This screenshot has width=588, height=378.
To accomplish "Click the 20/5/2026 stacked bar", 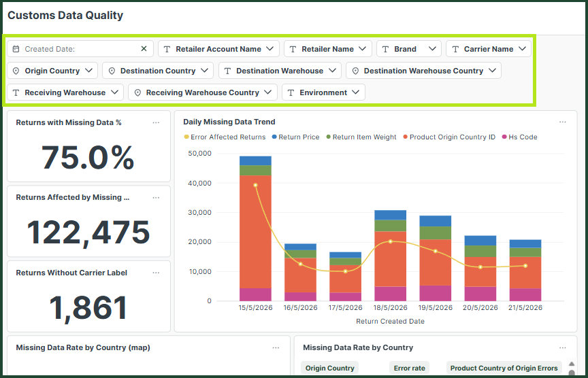I will [x=480, y=269].
